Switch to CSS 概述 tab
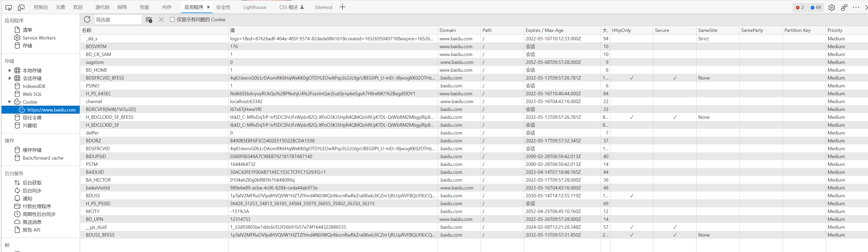The height and width of the screenshot is (252, 868). click(x=291, y=7)
